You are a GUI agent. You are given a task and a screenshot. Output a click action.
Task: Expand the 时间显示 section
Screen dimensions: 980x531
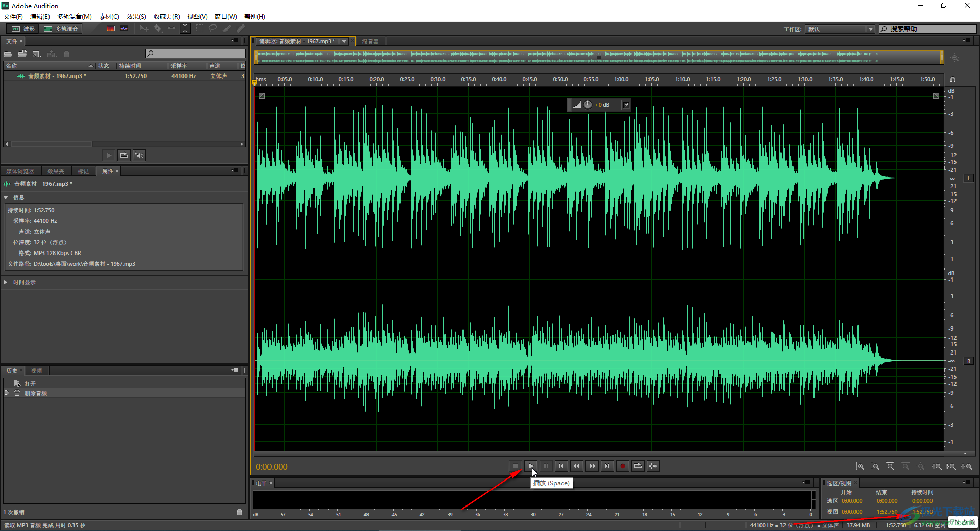point(6,282)
